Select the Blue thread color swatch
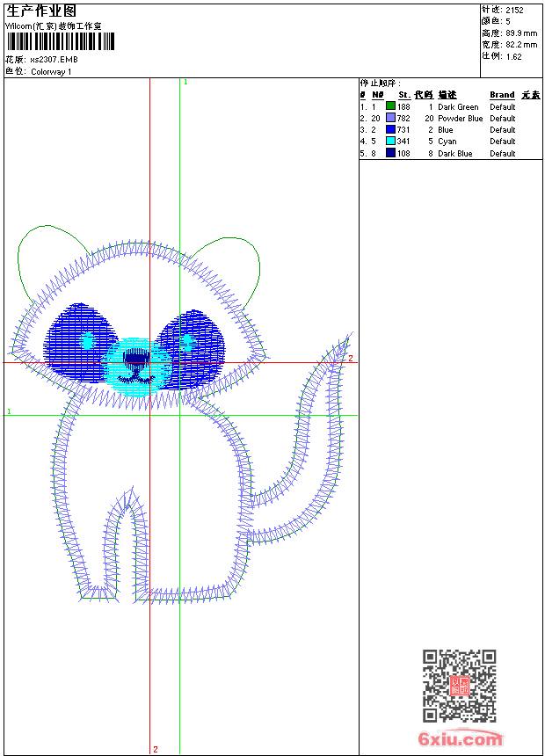Screen dimensions: 545x756 [x=390, y=129]
